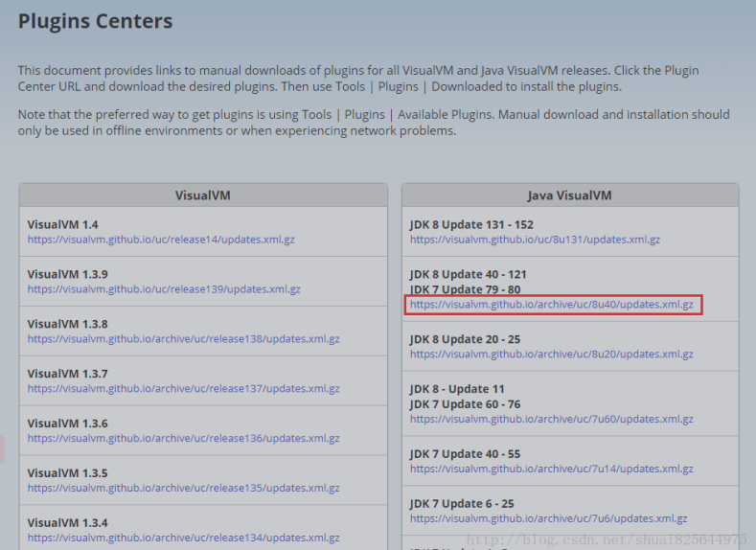Open the 7u14 archive updates link
Screen dimensions: 756x550
click(x=552, y=469)
